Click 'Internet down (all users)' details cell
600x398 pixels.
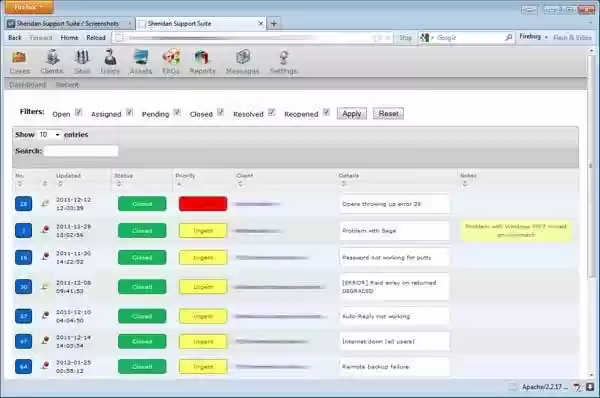tap(395, 341)
